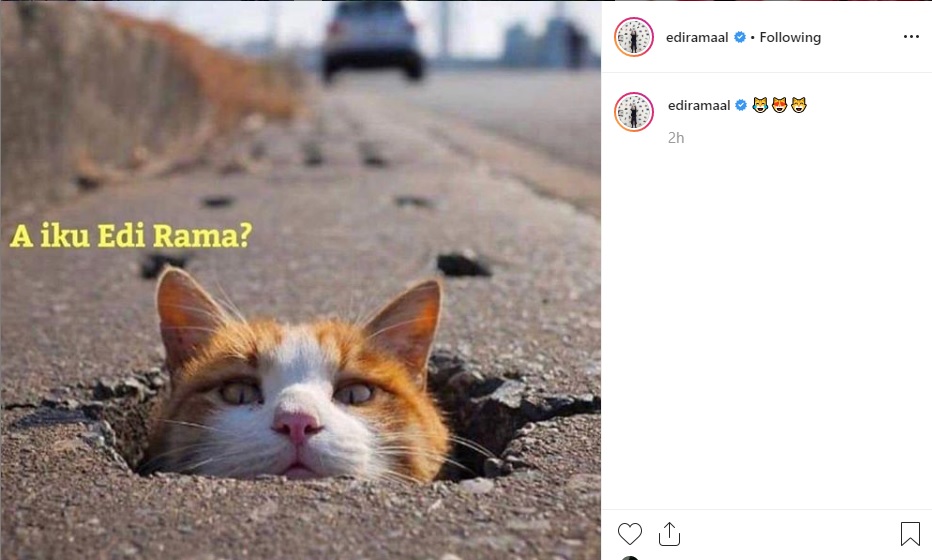Screen dimensions: 932x560
Task: Save the post with the bookmark icon
Action: coord(910,534)
